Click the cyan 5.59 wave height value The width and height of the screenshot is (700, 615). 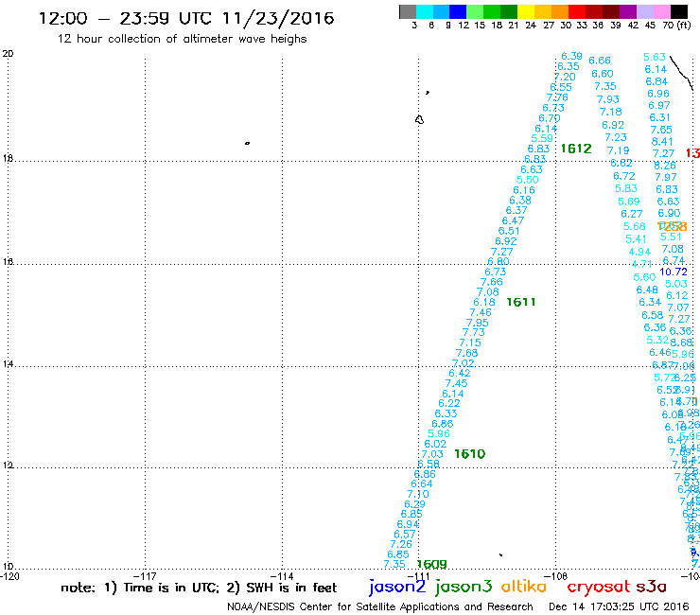(542, 138)
